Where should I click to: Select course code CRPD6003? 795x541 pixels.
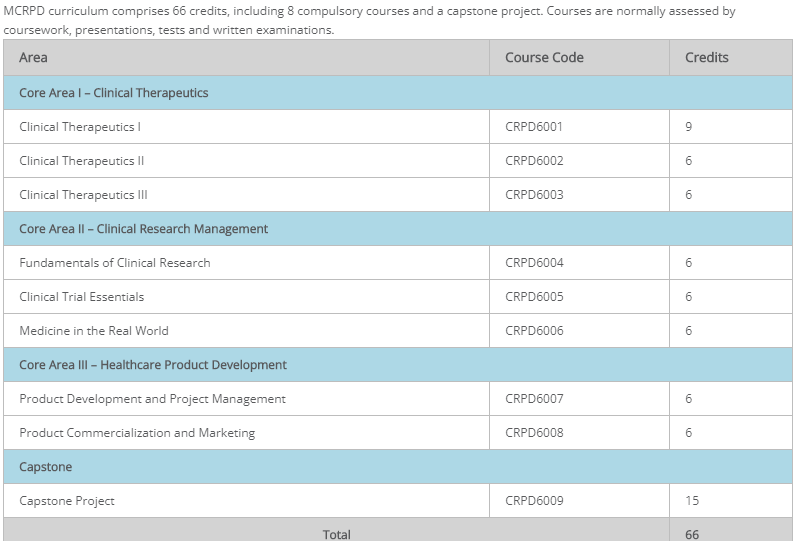534,195
